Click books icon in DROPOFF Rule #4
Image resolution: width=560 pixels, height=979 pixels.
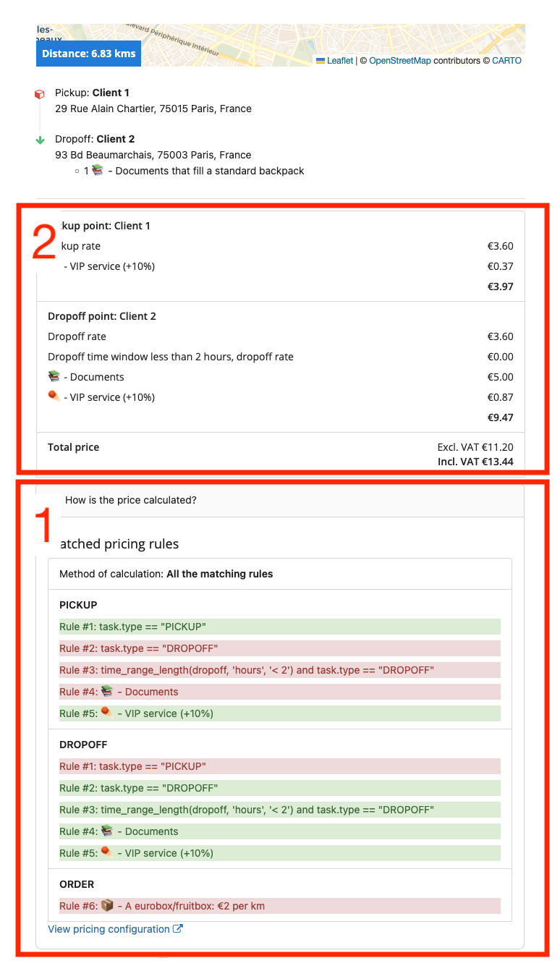point(107,831)
